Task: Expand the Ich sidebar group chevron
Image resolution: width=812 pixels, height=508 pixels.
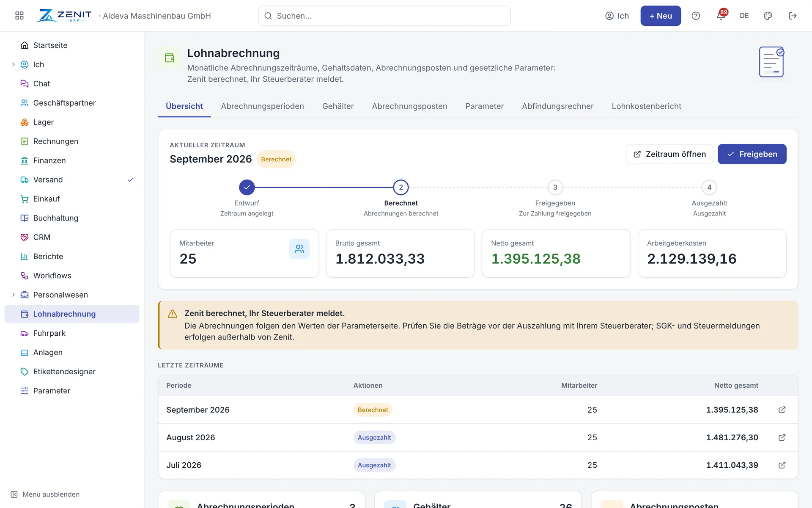Action: 13,64
